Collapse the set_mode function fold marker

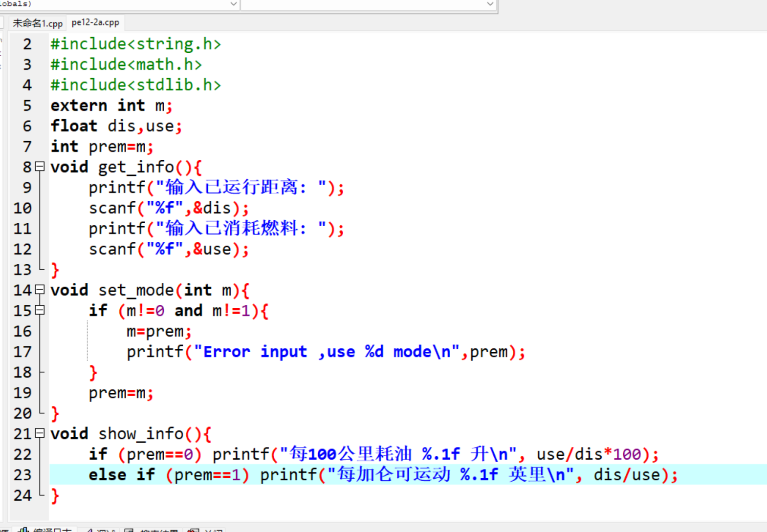tap(40, 290)
